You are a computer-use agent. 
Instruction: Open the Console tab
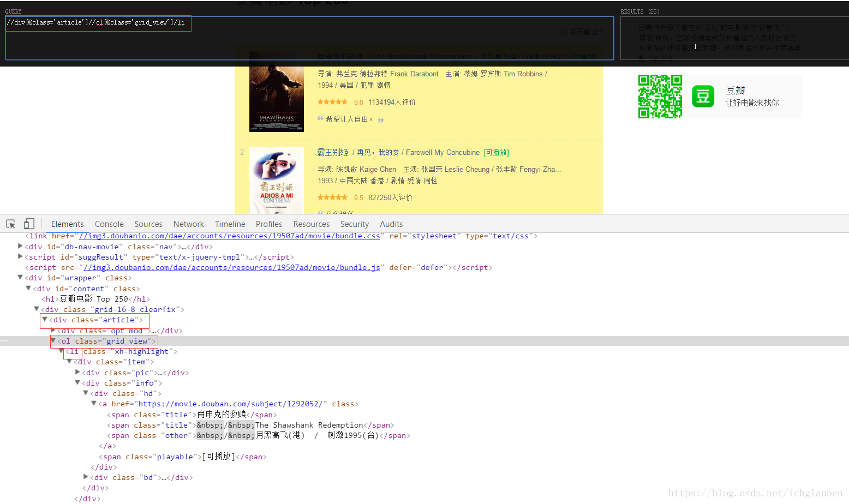[109, 224]
